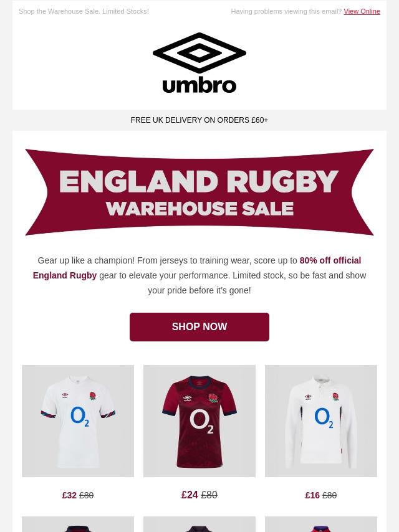Open the white long-sleeve England jersey image
Image resolution: width=399 pixels, height=532 pixels.
pos(321,420)
